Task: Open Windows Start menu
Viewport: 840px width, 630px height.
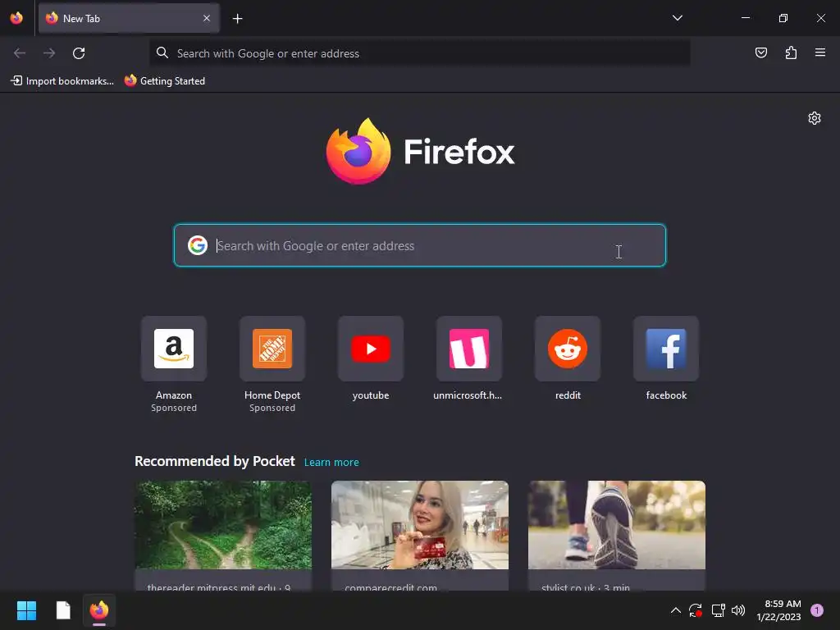Action: 26,610
